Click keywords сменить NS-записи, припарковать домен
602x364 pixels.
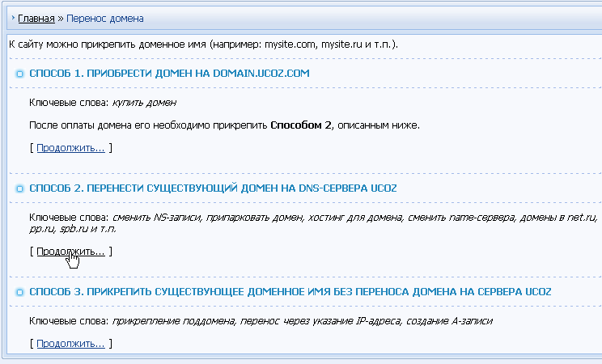point(313,223)
